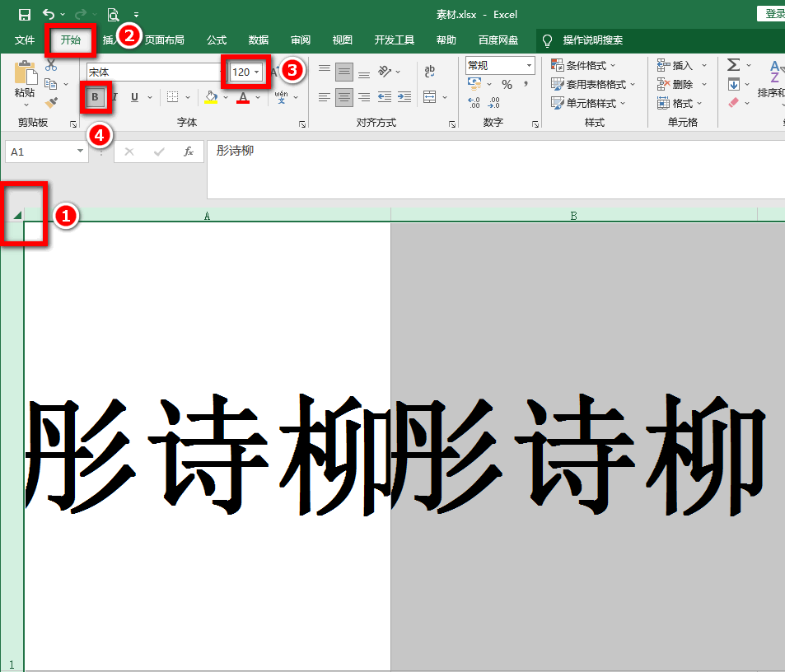Toggle right text alignment
The height and width of the screenshot is (672, 785).
point(364,97)
